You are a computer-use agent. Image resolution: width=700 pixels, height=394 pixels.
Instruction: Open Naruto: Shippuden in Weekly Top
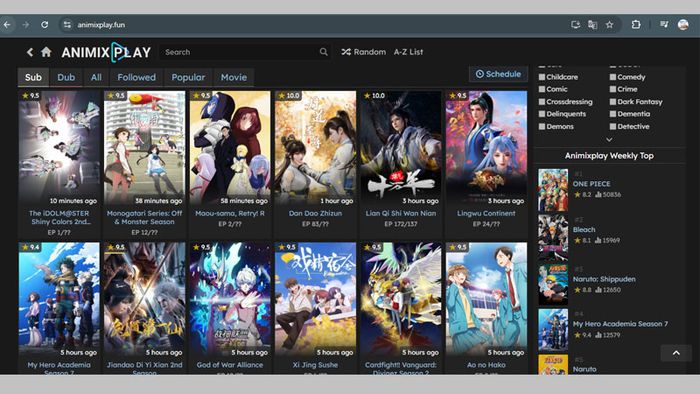tap(604, 279)
